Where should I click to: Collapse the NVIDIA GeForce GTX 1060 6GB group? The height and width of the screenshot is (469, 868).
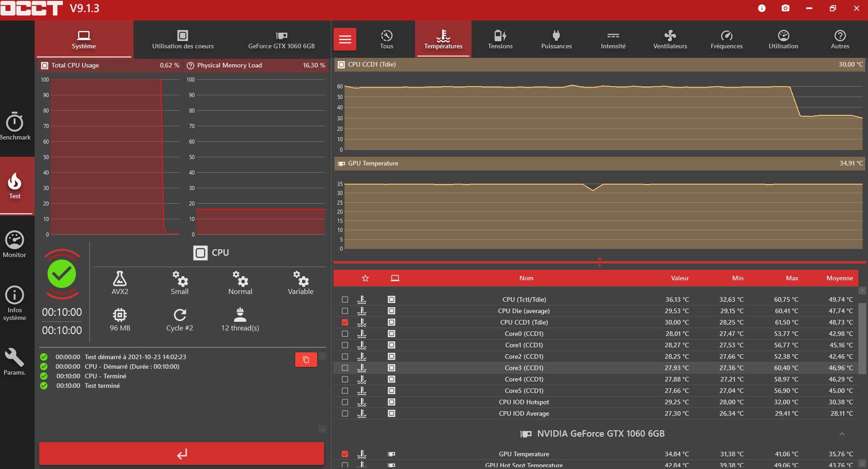842,434
